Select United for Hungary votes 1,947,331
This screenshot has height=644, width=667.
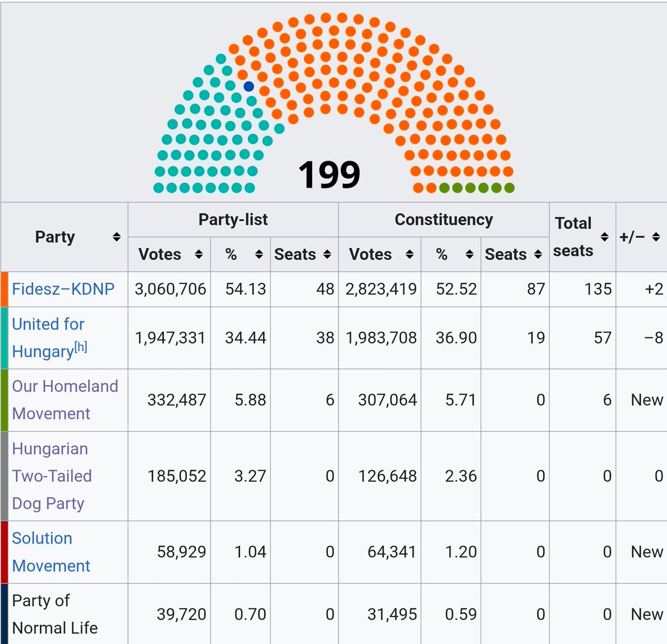click(170, 338)
